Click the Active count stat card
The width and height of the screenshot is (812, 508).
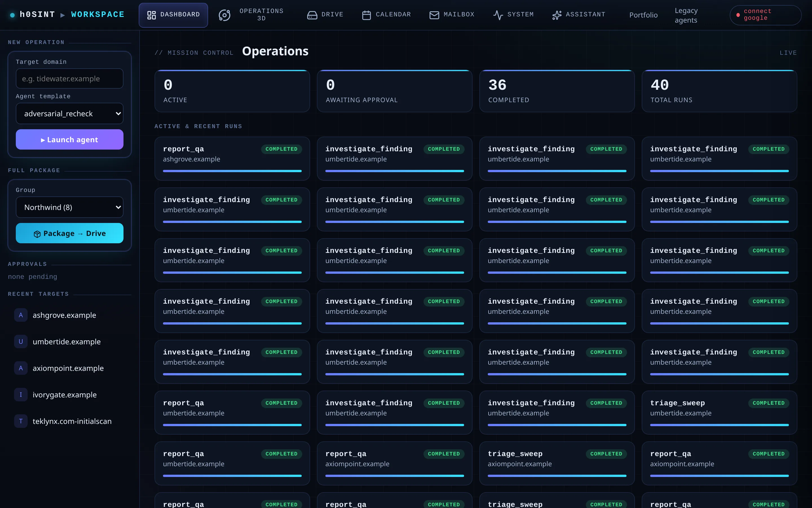coord(232,91)
